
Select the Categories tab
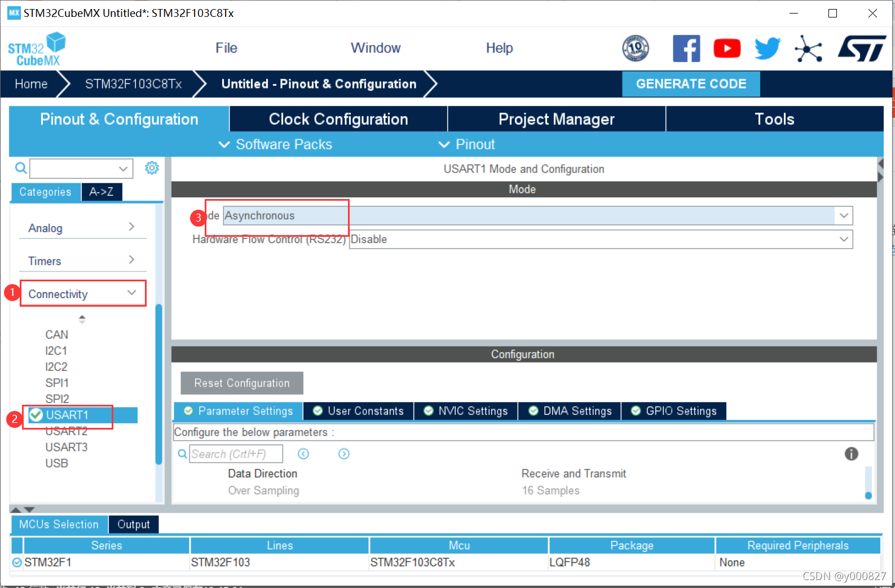point(46,192)
